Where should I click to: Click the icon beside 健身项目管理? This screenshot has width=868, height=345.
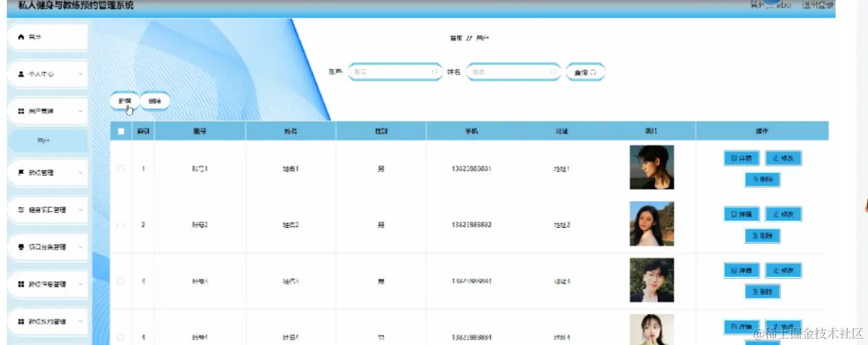21,209
